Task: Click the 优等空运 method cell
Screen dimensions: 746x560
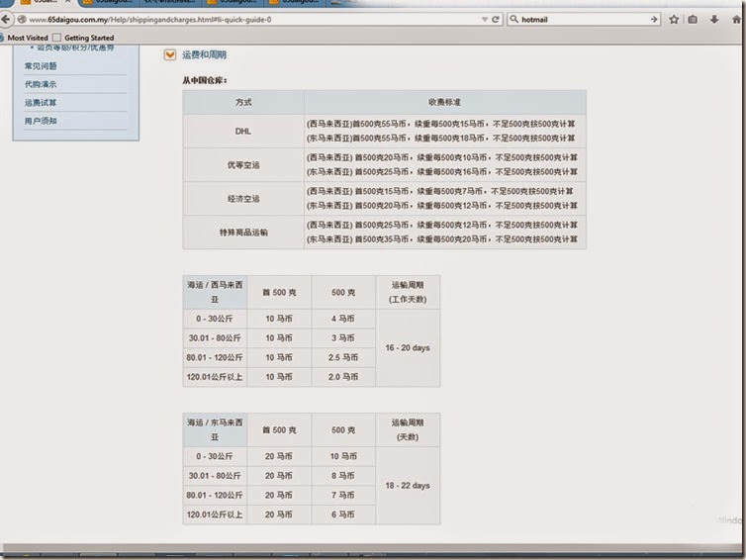Action: tap(243, 165)
